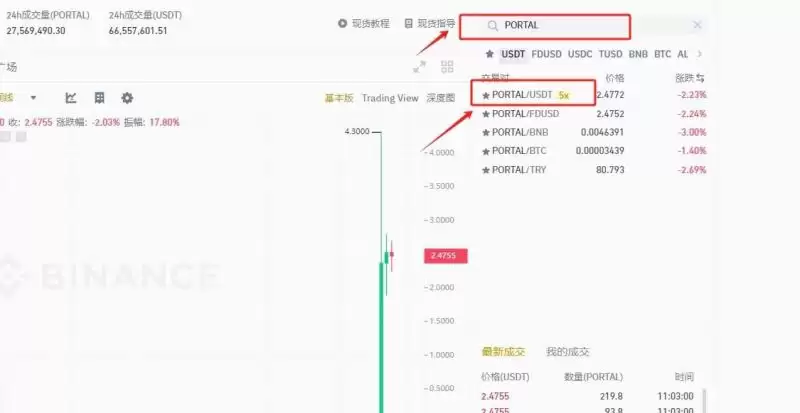Viewport: 800px width, 413px height.
Task: Open the favorites star tab
Action: point(489,54)
